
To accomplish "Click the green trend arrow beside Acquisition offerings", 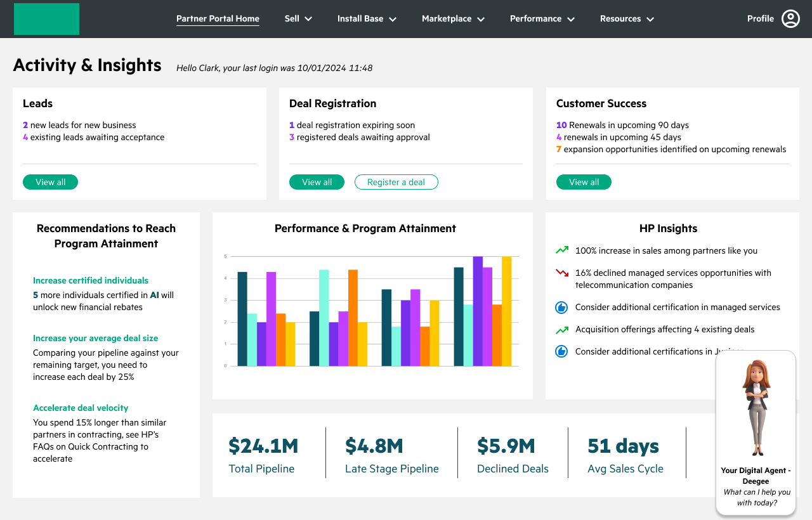I will (x=561, y=330).
